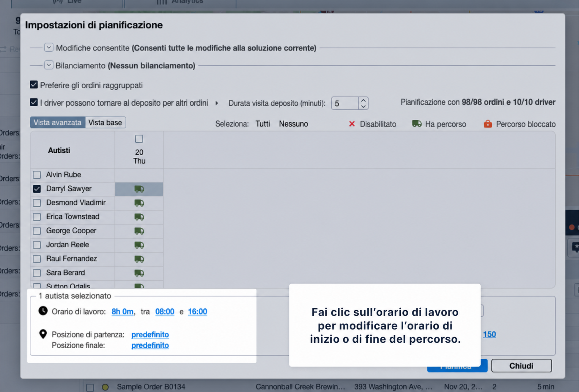
Task: Click the location pin icon beside Posizione di partenza
Action: (43, 334)
